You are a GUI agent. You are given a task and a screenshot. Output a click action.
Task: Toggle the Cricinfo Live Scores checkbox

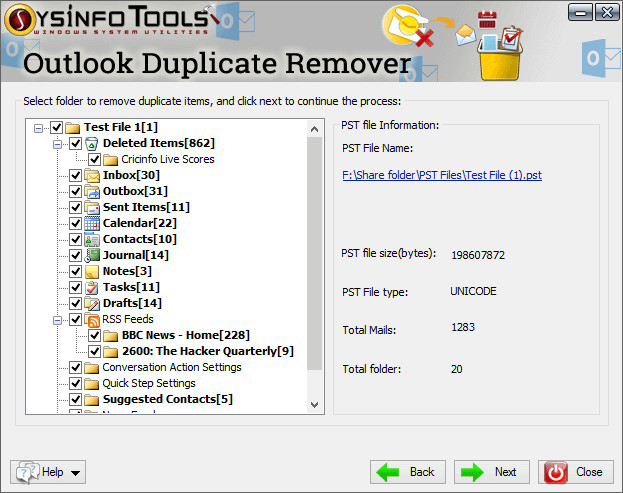95,160
